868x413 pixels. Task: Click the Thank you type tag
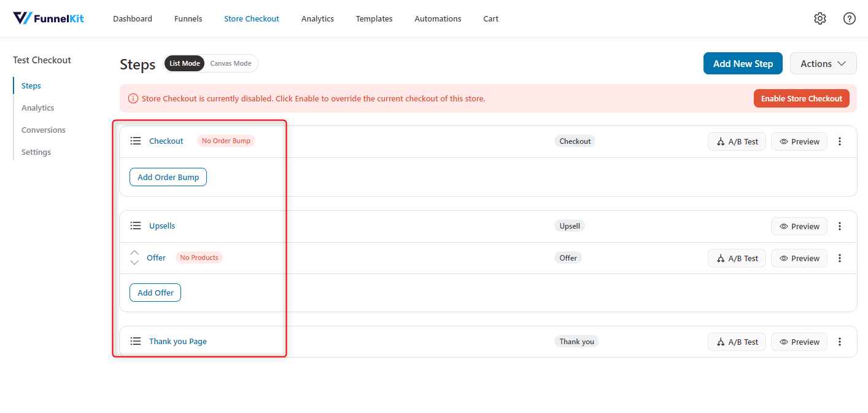[576, 341]
